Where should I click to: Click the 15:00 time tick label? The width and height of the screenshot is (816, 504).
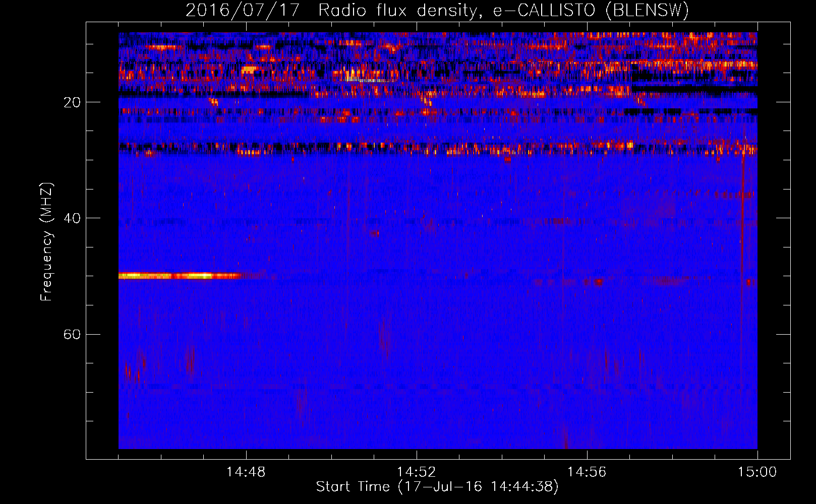click(x=757, y=472)
